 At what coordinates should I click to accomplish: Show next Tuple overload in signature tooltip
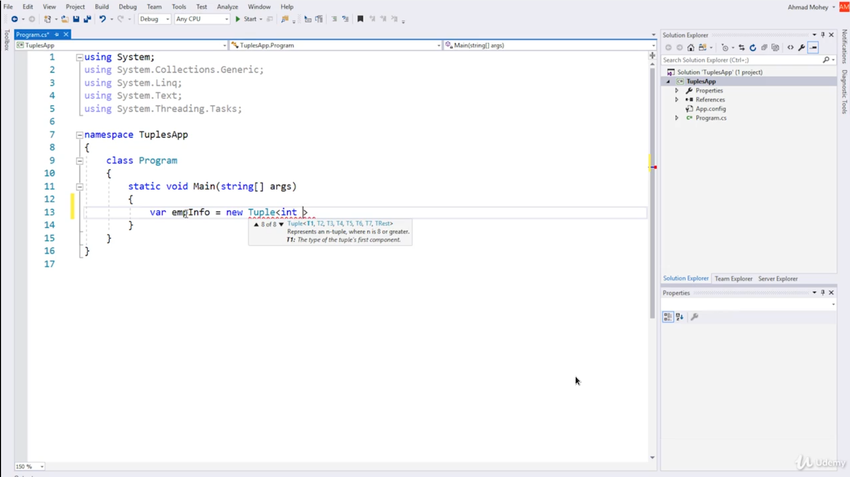tap(281, 224)
